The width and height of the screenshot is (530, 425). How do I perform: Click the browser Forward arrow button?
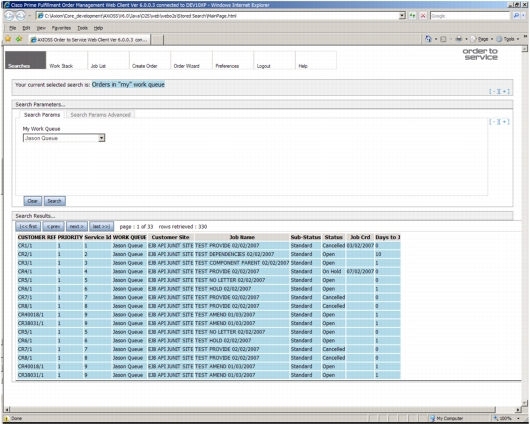click(x=21, y=16)
